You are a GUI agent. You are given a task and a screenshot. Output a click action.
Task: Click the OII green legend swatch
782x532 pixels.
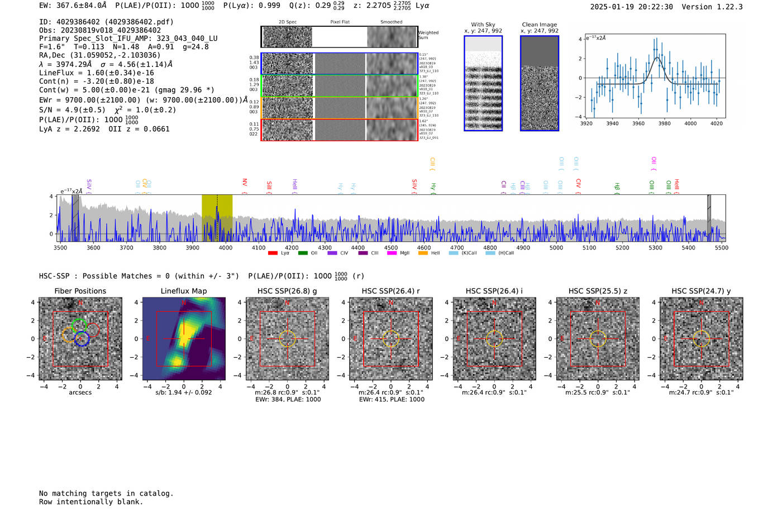(303, 253)
